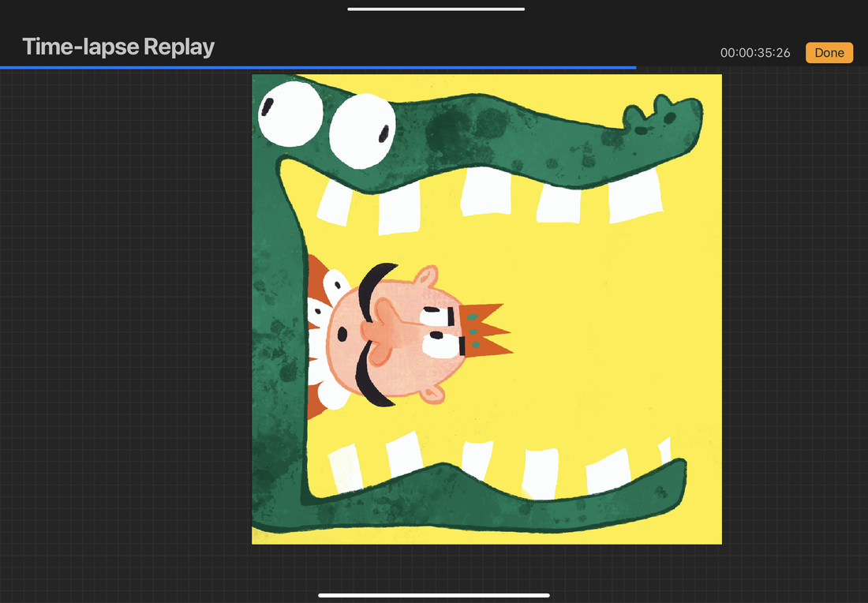Click the crocodile's second white eye

click(361, 130)
